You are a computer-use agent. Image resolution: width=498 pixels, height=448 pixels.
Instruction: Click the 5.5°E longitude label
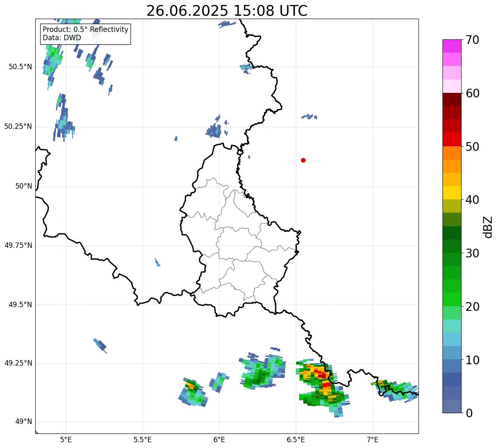[143, 440]
